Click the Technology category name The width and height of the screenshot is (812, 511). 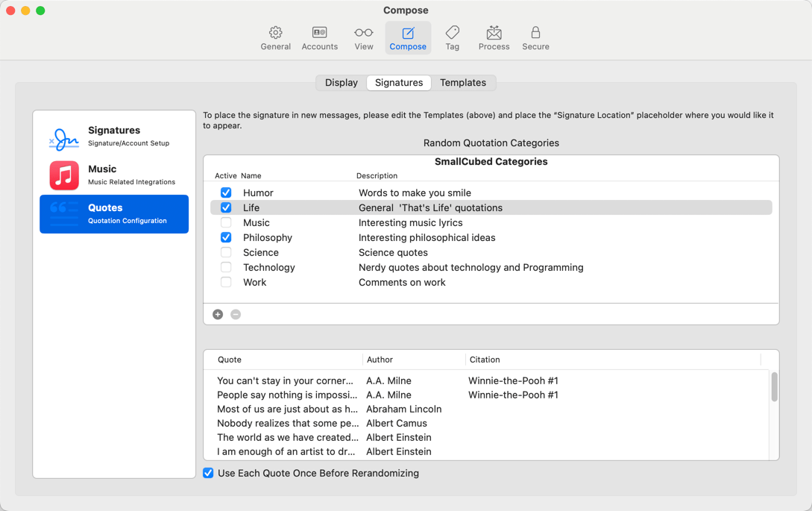tap(268, 267)
